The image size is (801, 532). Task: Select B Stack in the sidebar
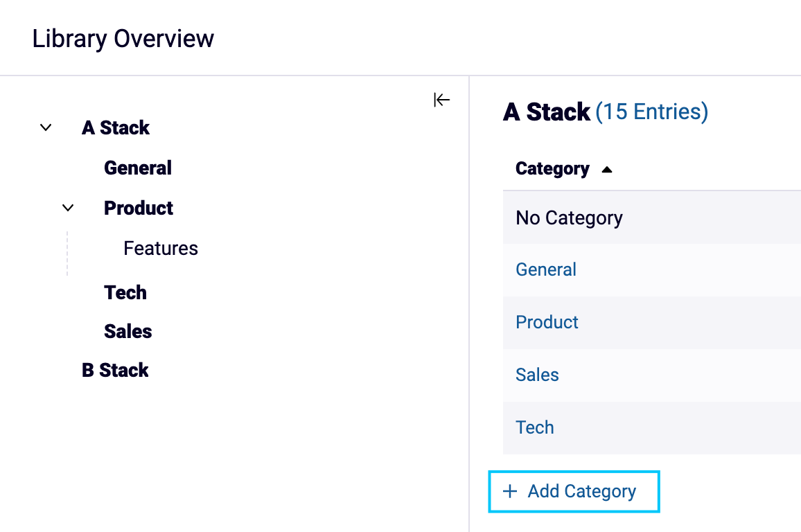click(x=116, y=370)
